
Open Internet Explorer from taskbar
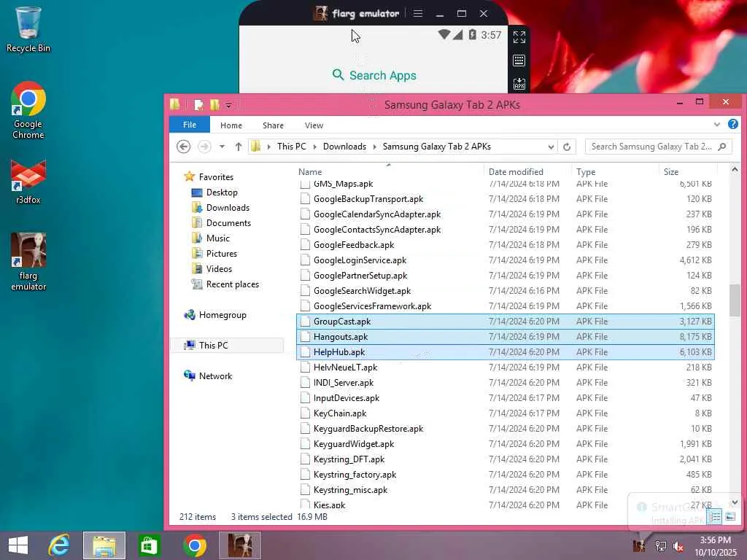59,545
